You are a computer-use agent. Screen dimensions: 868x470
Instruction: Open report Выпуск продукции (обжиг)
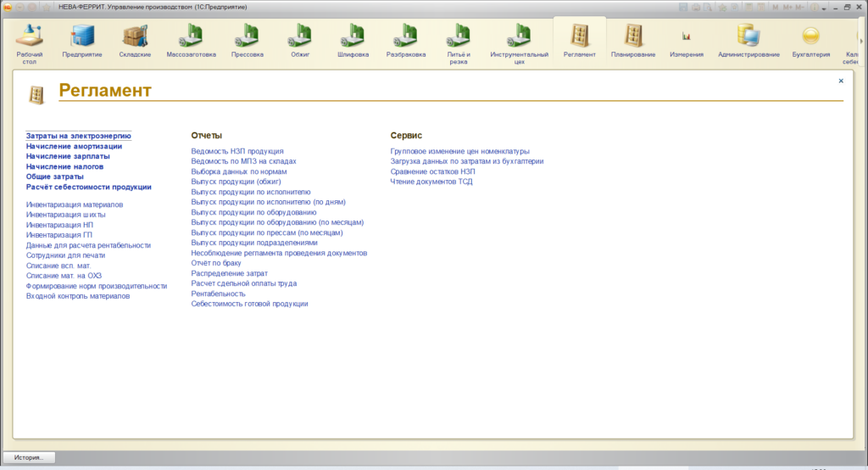coord(236,182)
